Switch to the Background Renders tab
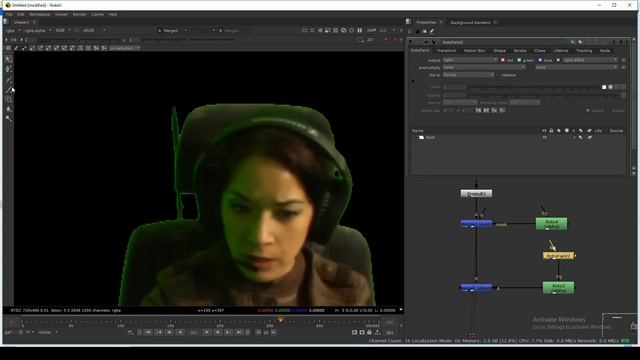 (x=470, y=22)
